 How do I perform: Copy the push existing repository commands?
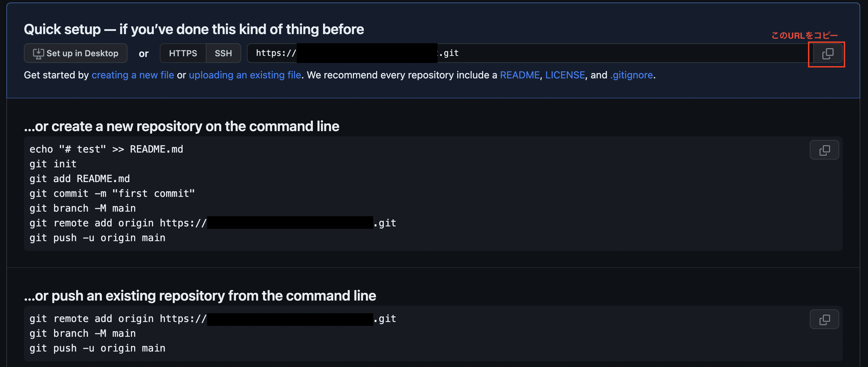[824, 320]
